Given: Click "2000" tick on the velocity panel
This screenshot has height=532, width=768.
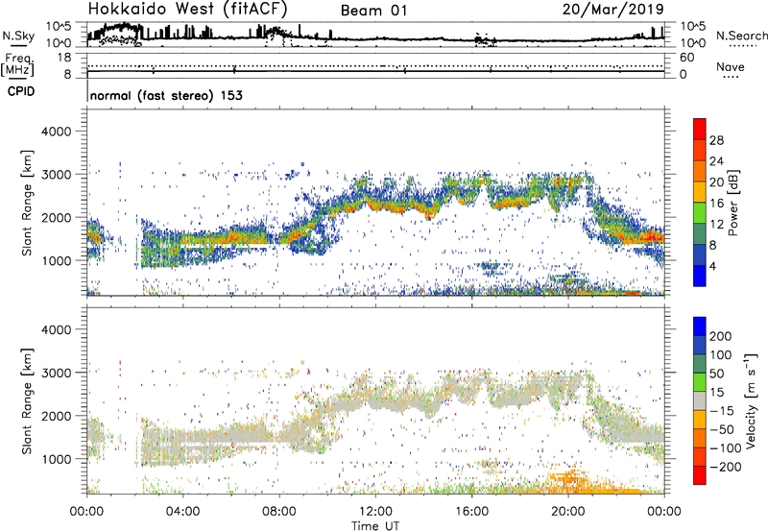Looking at the screenshot, I should [x=56, y=416].
